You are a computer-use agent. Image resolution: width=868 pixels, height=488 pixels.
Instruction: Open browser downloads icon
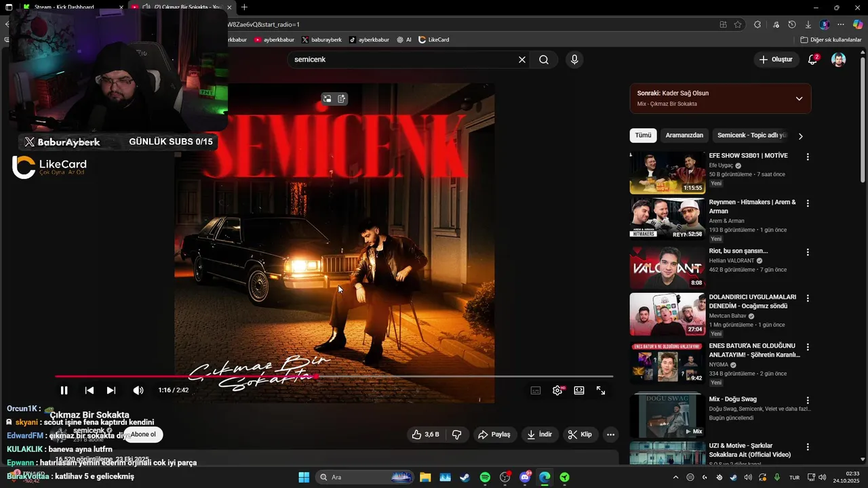tap(808, 24)
